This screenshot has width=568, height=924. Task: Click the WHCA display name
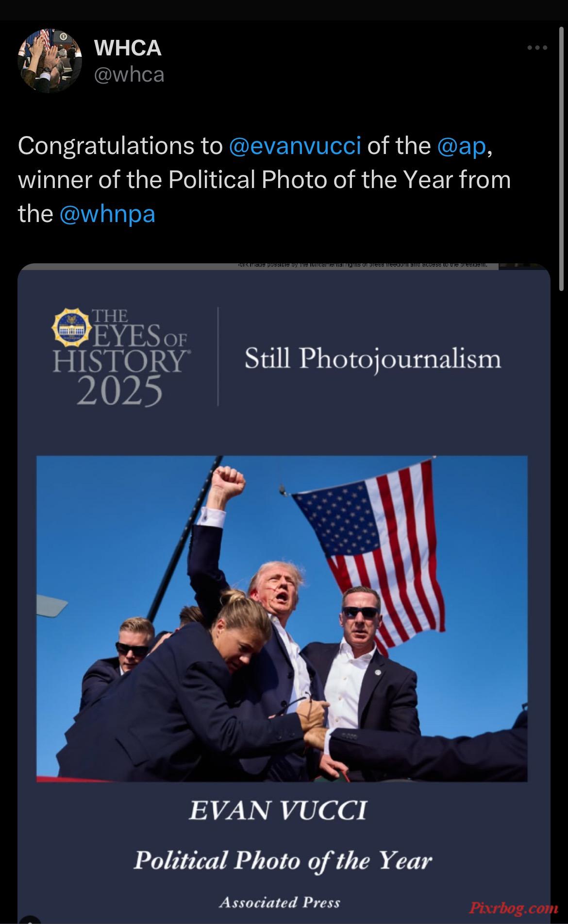click(x=128, y=48)
